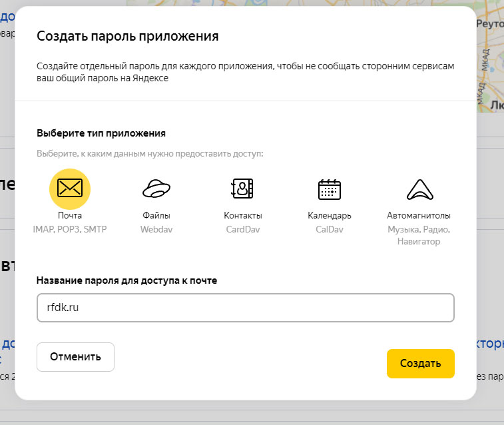The image size is (504, 425).
Task: Choose the Автомагнитолы navigator icon
Action: (420, 190)
